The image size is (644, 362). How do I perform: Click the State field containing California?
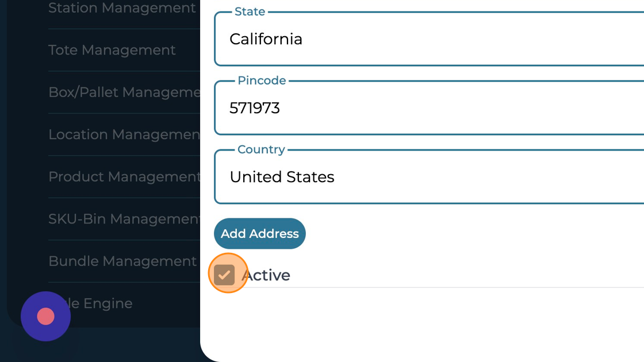coord(431,39)
